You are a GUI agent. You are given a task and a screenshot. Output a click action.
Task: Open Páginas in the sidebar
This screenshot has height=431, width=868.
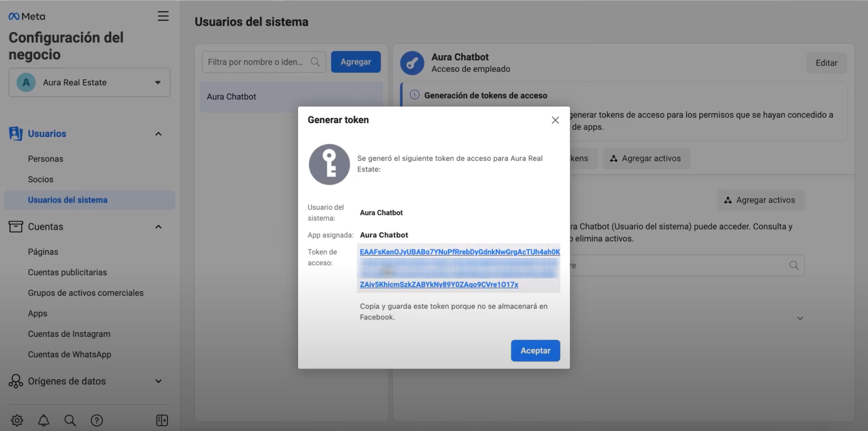[x=43, y=252]
